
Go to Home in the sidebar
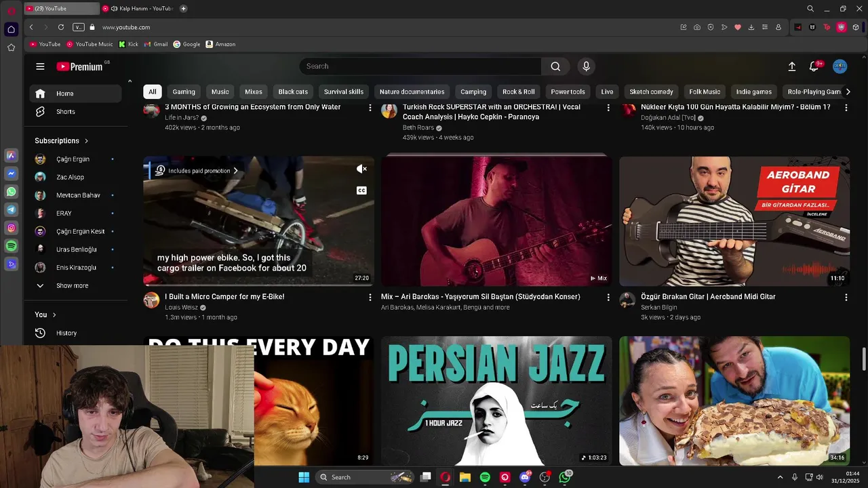point(75,94)
